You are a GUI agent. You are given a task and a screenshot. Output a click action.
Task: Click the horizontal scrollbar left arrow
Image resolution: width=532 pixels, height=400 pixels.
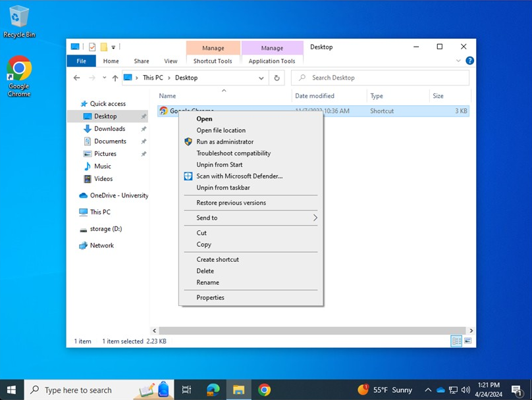click(154, 330)
